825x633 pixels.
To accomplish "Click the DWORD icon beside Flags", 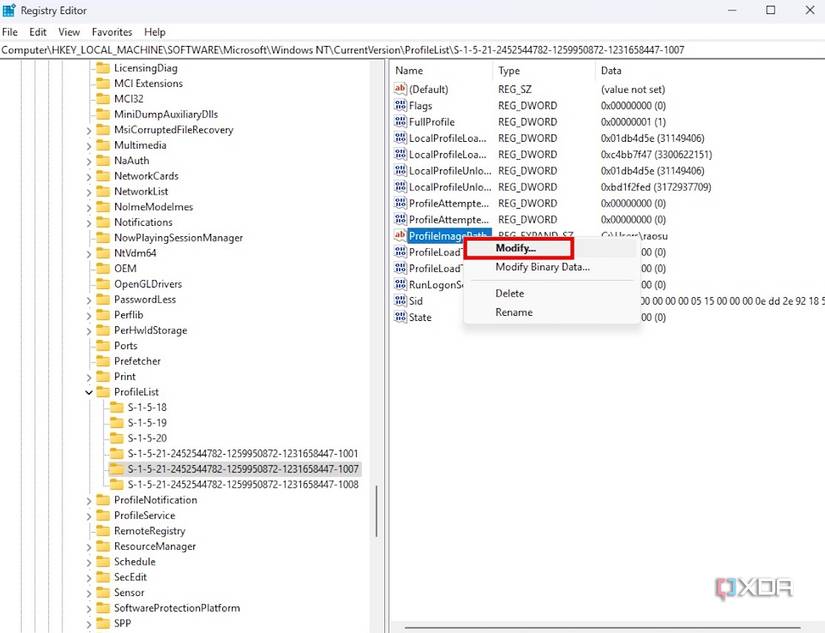I will coord(400,105).
